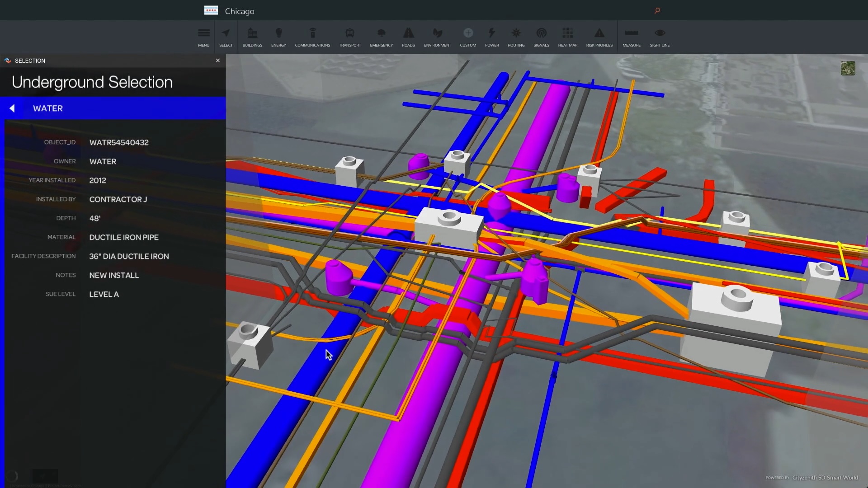
Task: Click the satellite basemap thumbnail
Action: 848,68
